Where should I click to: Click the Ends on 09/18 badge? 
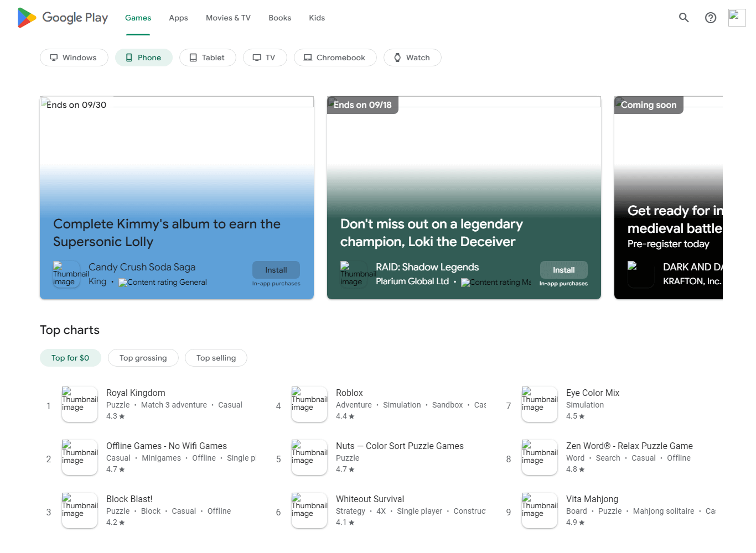point(363,105)
